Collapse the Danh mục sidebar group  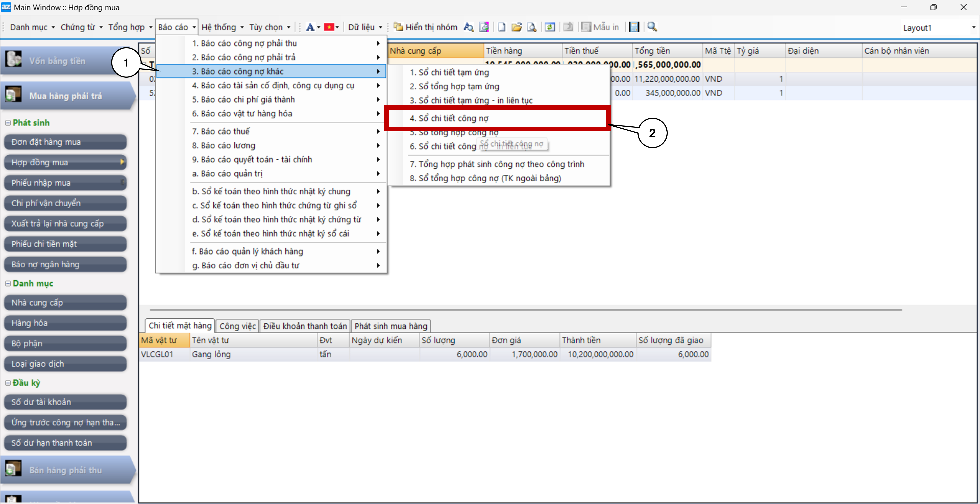(8, 283)
